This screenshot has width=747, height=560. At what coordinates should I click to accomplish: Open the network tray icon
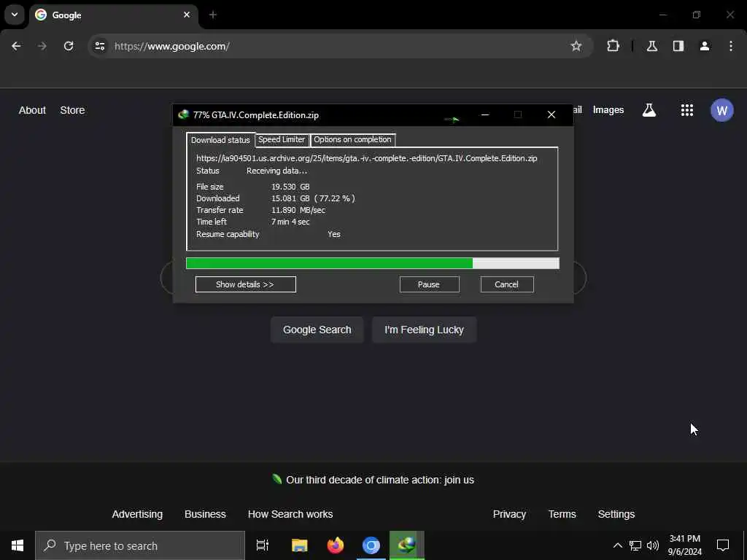[635, 545]
